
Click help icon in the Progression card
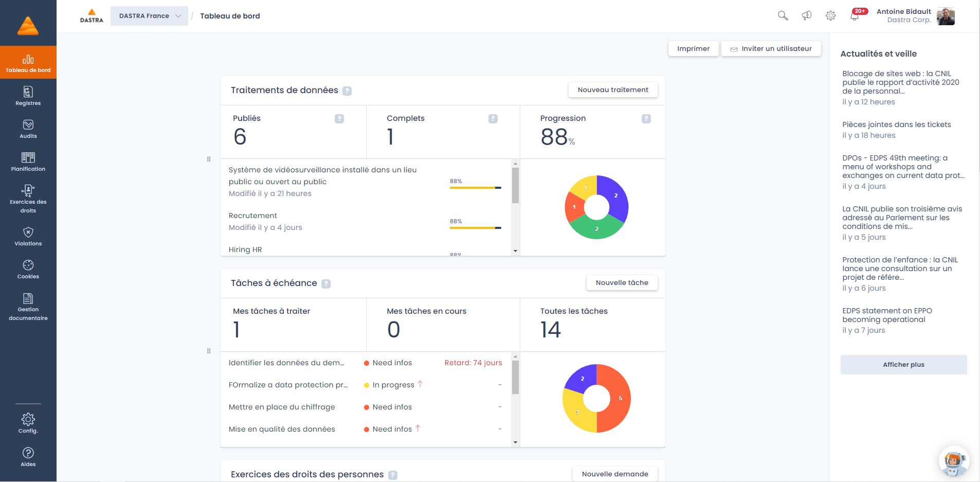646,119
